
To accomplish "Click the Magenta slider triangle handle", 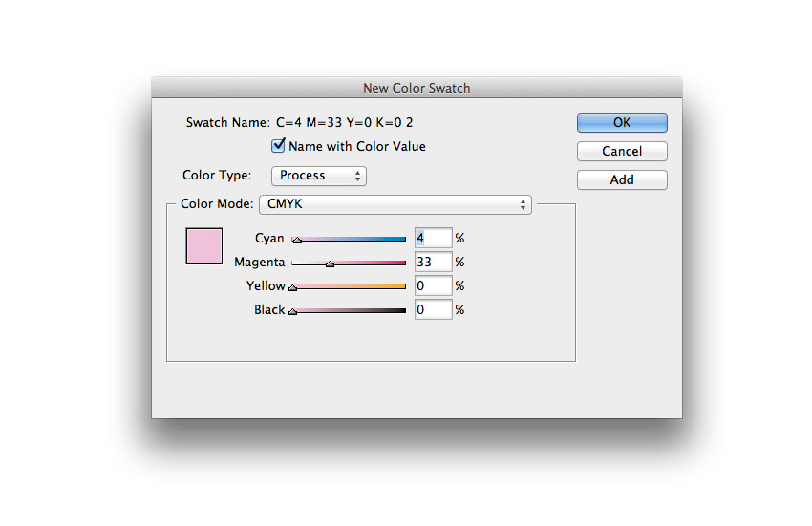I will tap(330, 264).
